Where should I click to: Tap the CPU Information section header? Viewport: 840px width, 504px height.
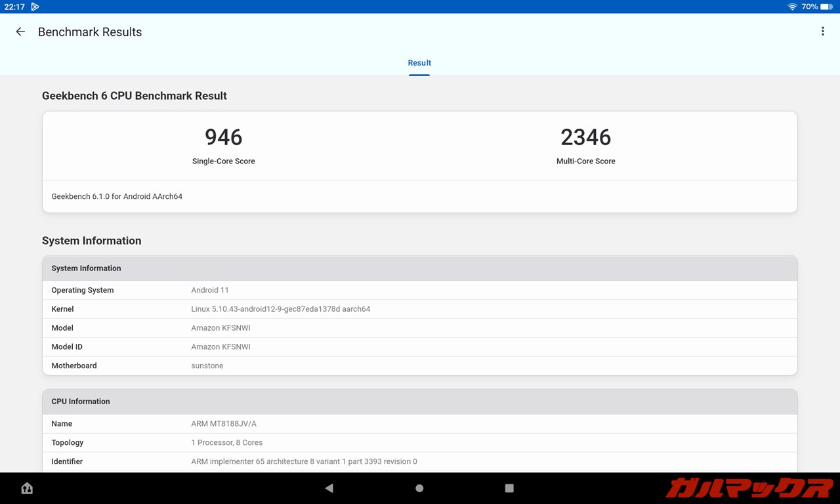[419, 402]
